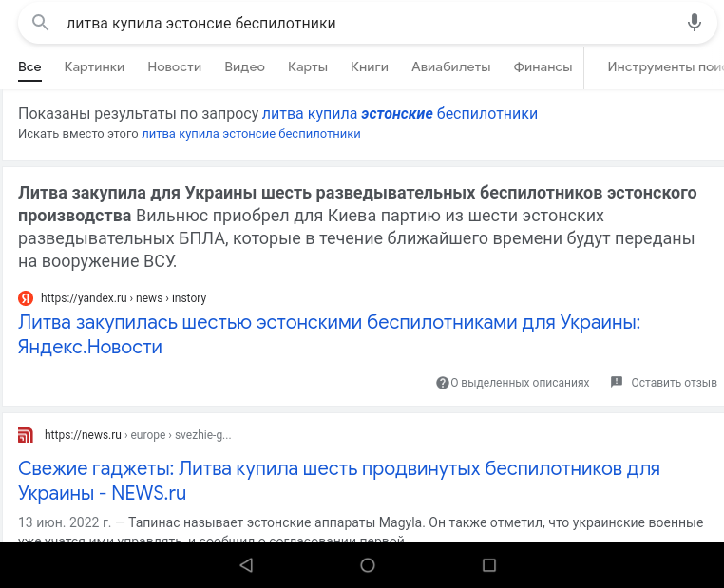Tap the feedback flag icon
724x588 pixels.
point(617,382)
